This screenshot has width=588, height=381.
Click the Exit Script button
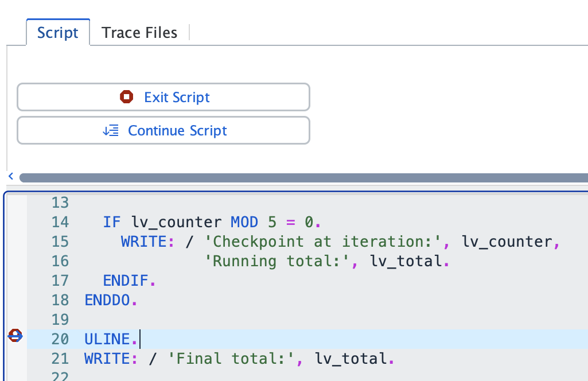pyautogui.click(x=163, y=97)
